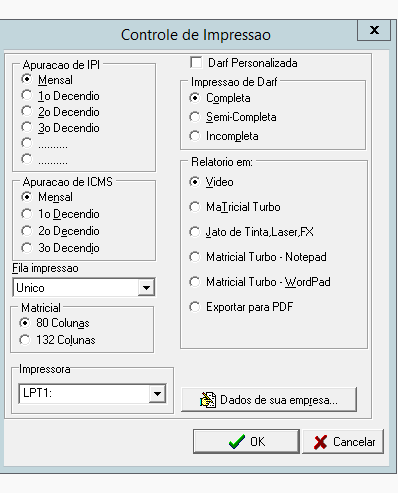Viewport: 398px width, 493px height.
Task: Open Dados de sua empresa button
Action: click(x=269, y=399)
